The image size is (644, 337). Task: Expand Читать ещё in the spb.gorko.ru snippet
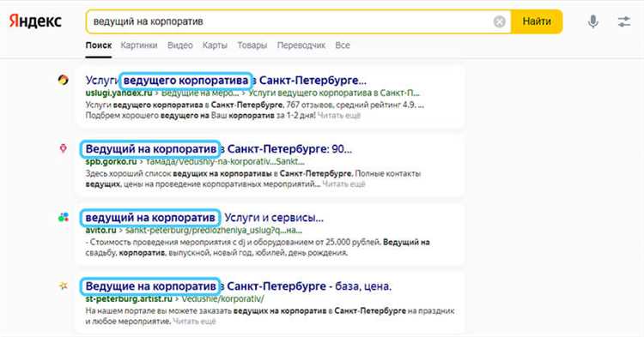343,184
